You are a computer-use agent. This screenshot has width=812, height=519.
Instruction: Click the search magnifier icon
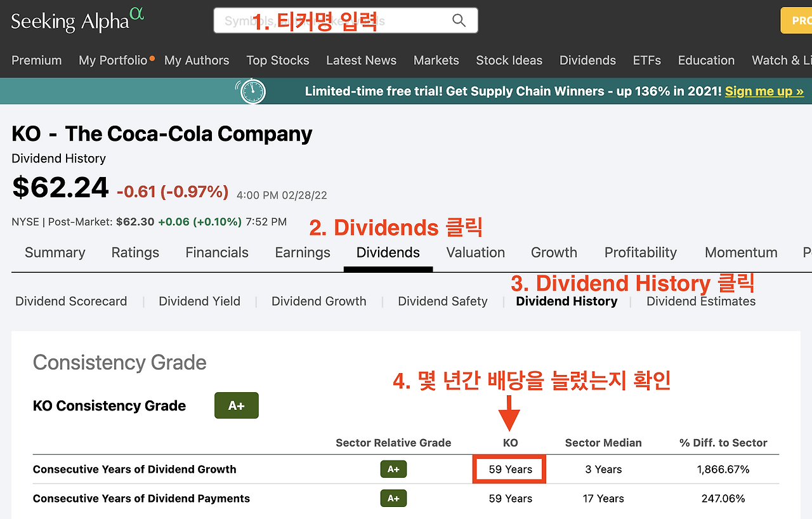tap(459, 20)
